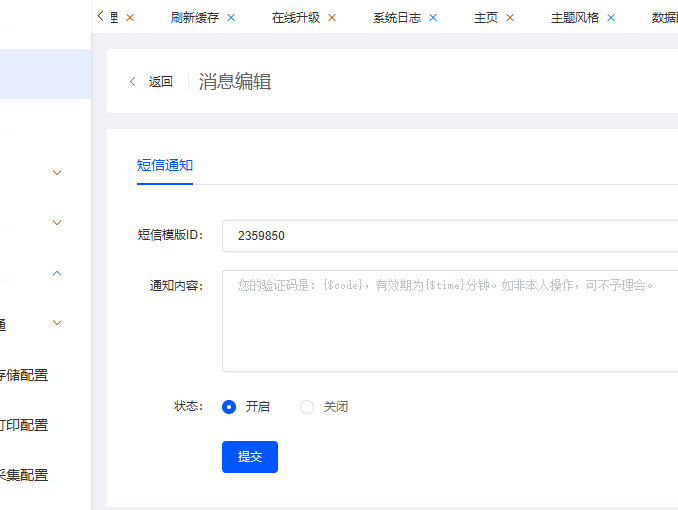Focus the 短信模版ID input field
The image size is (678, 510).
pos(450,236)
